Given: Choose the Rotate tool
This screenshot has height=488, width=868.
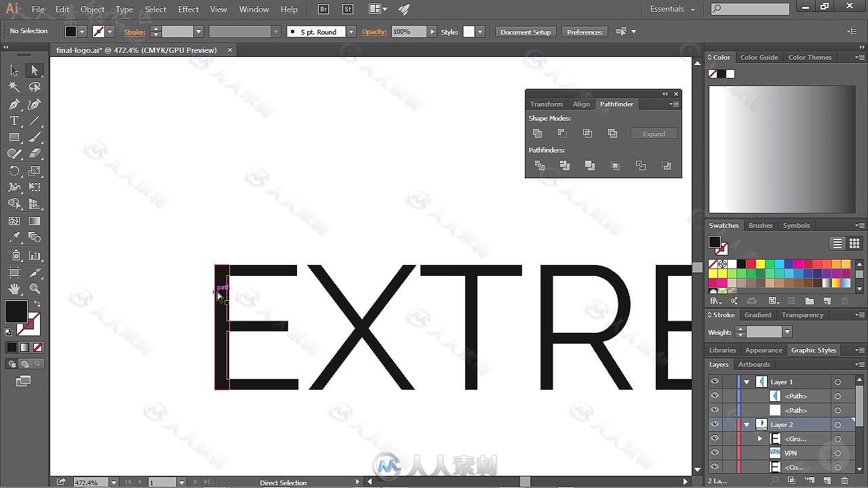Looking at the screenshot, I should click(14, 171).
